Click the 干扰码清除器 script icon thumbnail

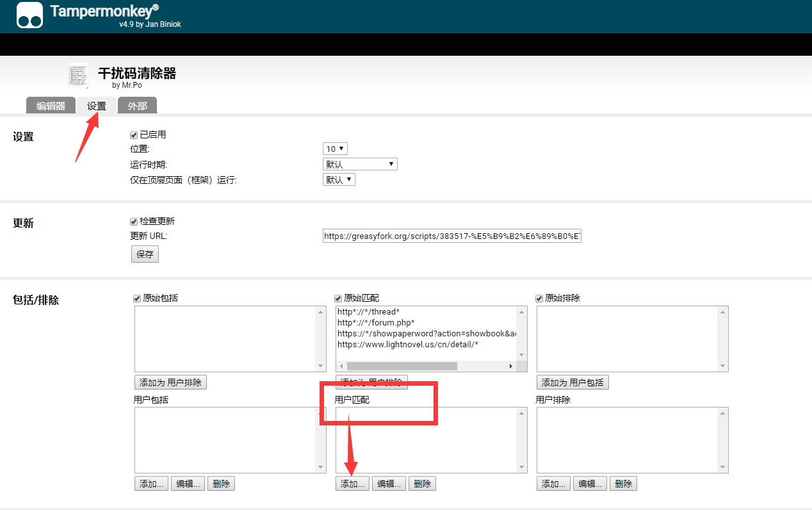tap(78, 75)
